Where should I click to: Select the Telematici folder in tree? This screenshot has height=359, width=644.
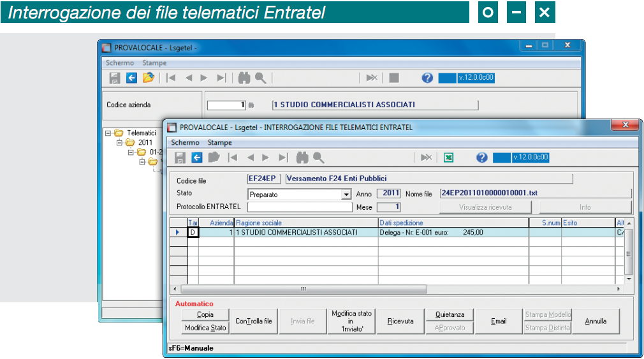coord(142,133)
